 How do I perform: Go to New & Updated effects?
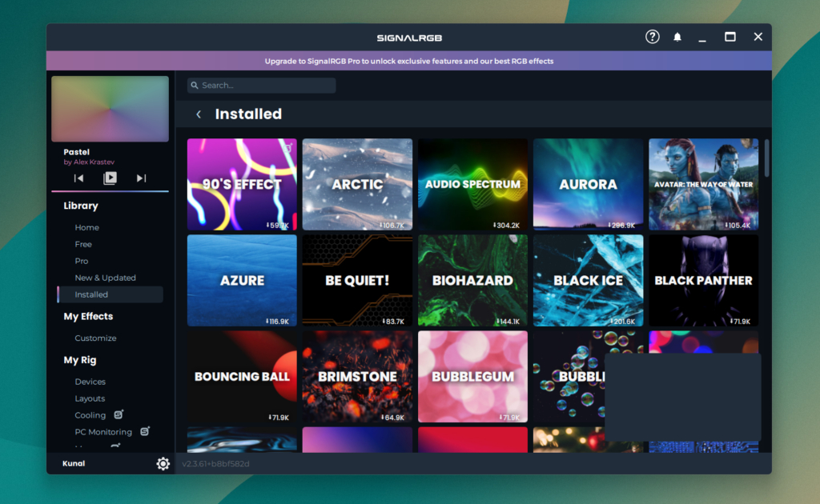105,278
